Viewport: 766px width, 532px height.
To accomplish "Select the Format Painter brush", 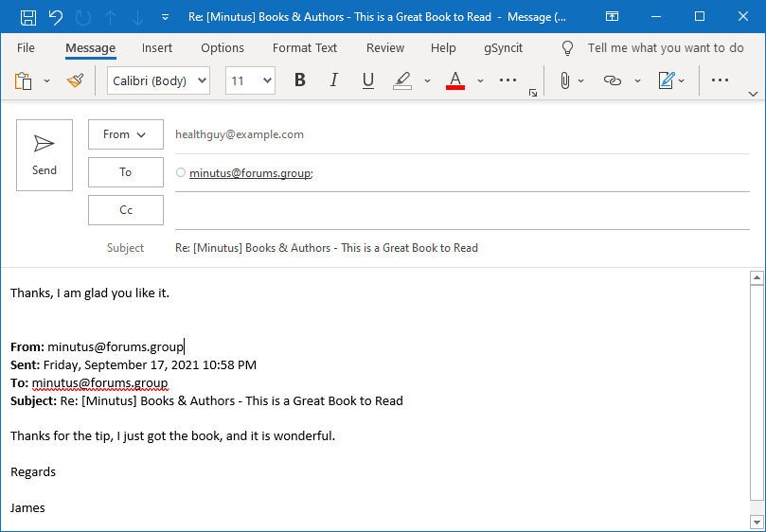I will point(75,80).
